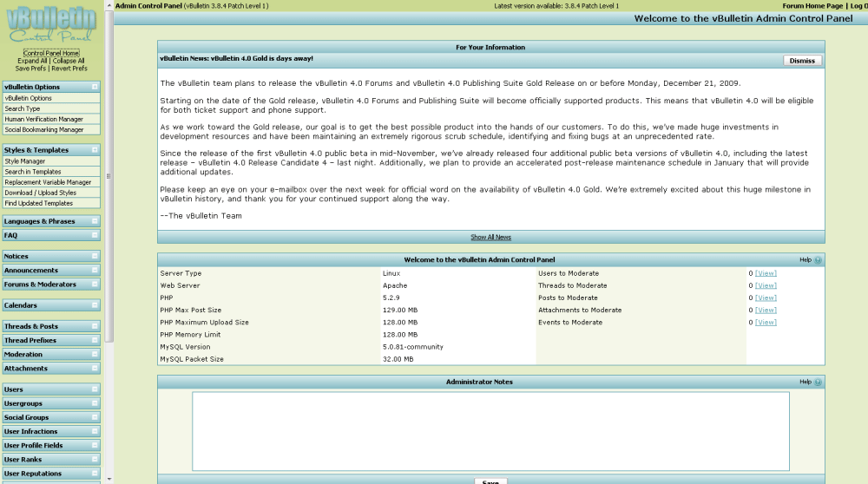The width and height of the screenshot is (868, 484).
Task: View Users to Moderate list
Action: [x=766, y=273]
